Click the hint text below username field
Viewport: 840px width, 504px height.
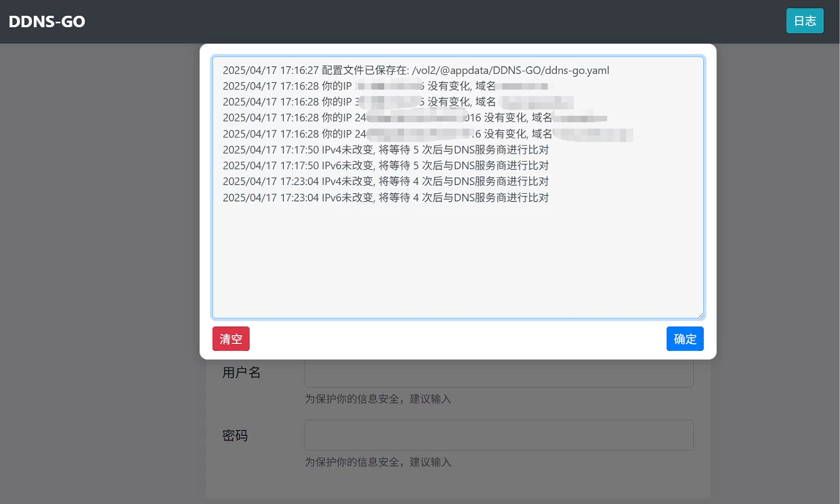(x=378, y=399)
